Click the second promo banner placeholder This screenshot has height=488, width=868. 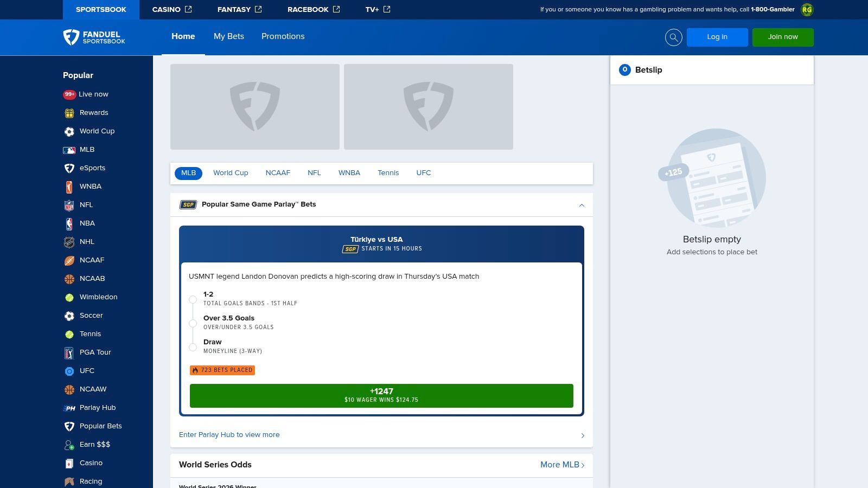point(429,107)
